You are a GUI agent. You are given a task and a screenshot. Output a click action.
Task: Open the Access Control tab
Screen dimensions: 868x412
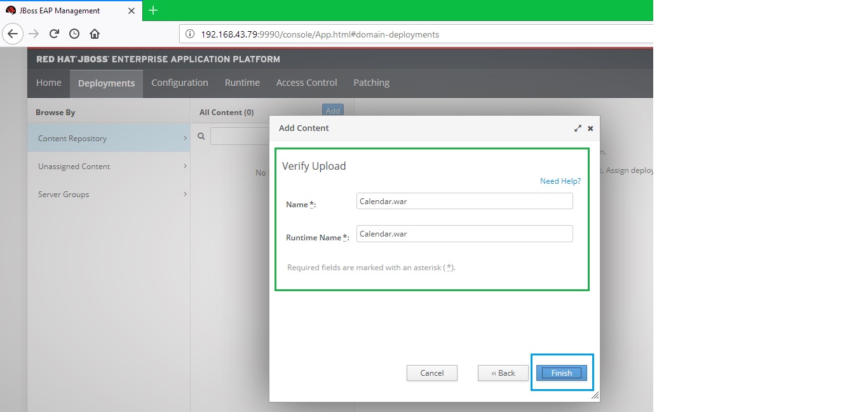click(x=307, y=83)
